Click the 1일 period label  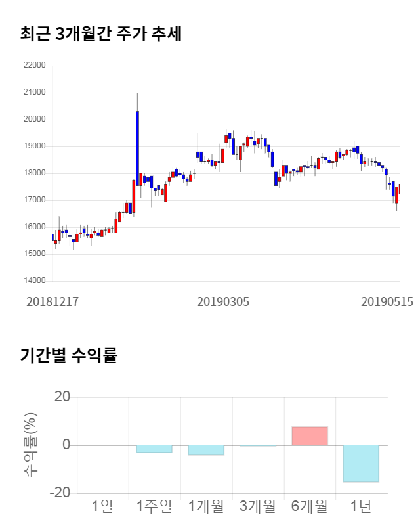tap(103, 506)
